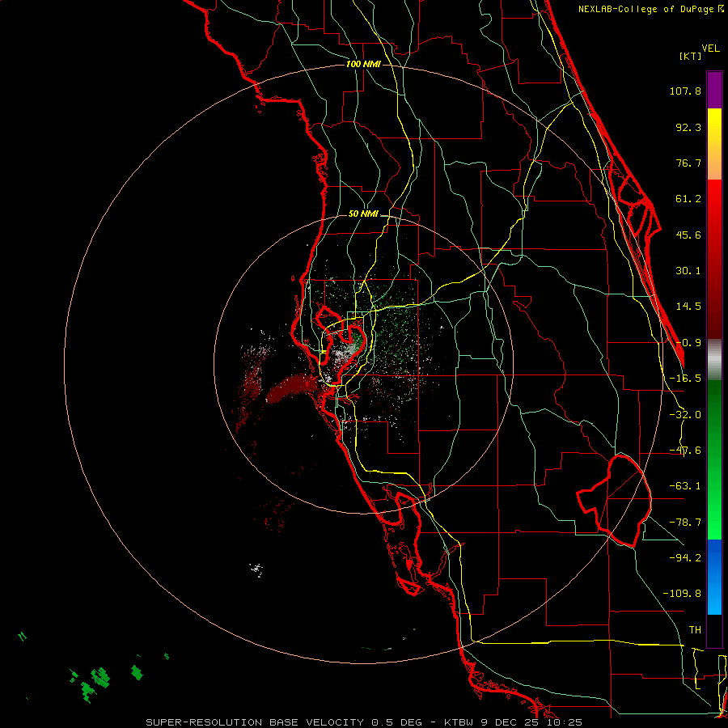Viewport: 728px width, 728px height.
Task: Click the -63.1 legend value
Action: [x=685, y=486]
